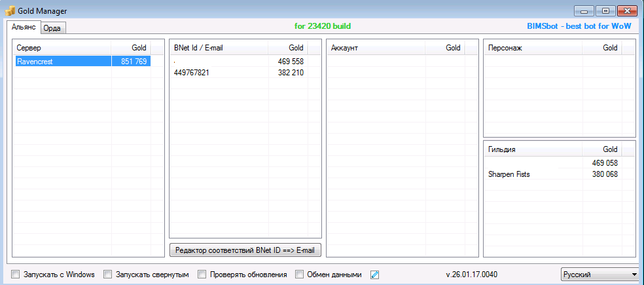This screenshot has width=644, height=285.
Task: Minimize the Gold Manager window
Action: pyautogui.click(x=584, y=10)
